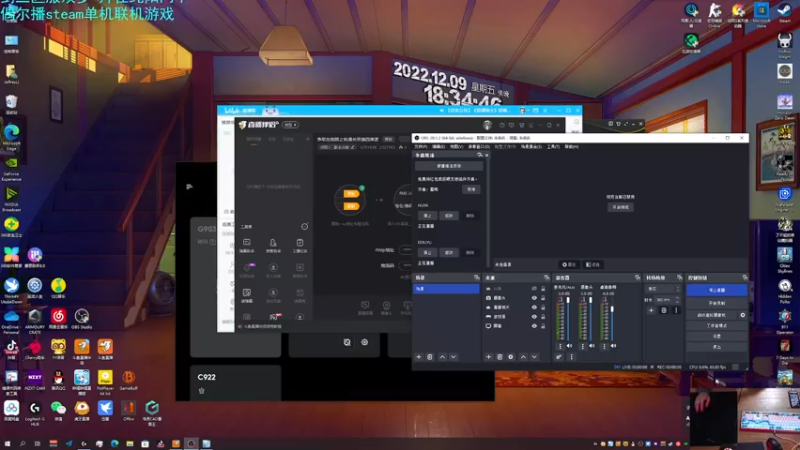800x450 pixels.
Task: Open Microsoft Edge desktop shortcut
Action: tap(11, 137)
